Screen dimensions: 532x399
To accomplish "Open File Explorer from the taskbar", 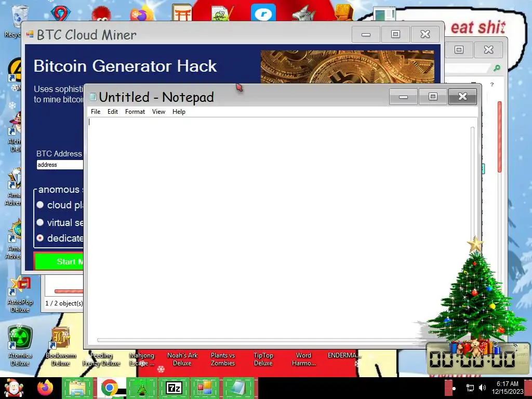I will 77,388.
